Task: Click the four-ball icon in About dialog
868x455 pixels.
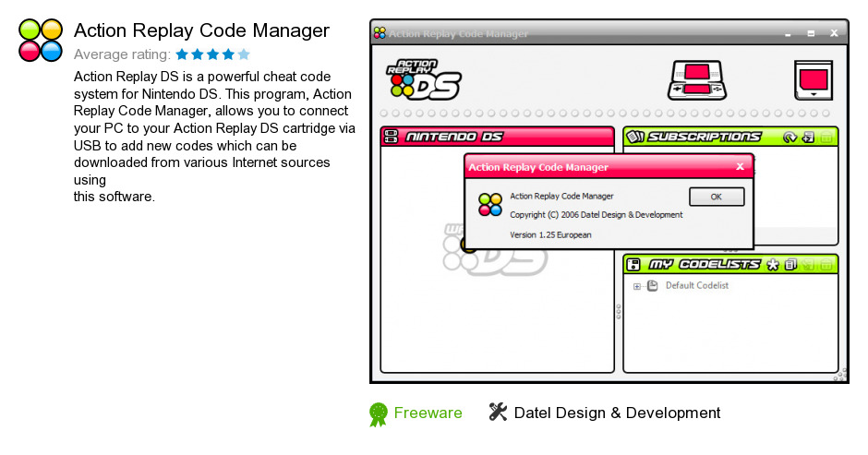Action: point(490,204)
